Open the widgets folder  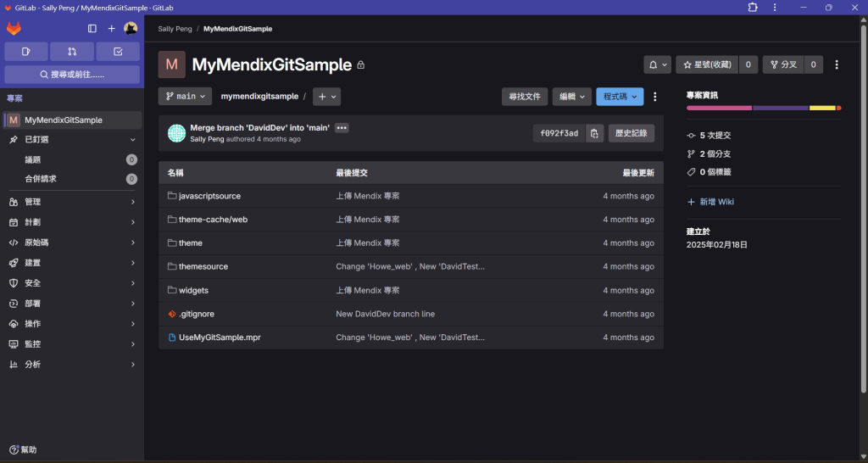pos(194,290)
